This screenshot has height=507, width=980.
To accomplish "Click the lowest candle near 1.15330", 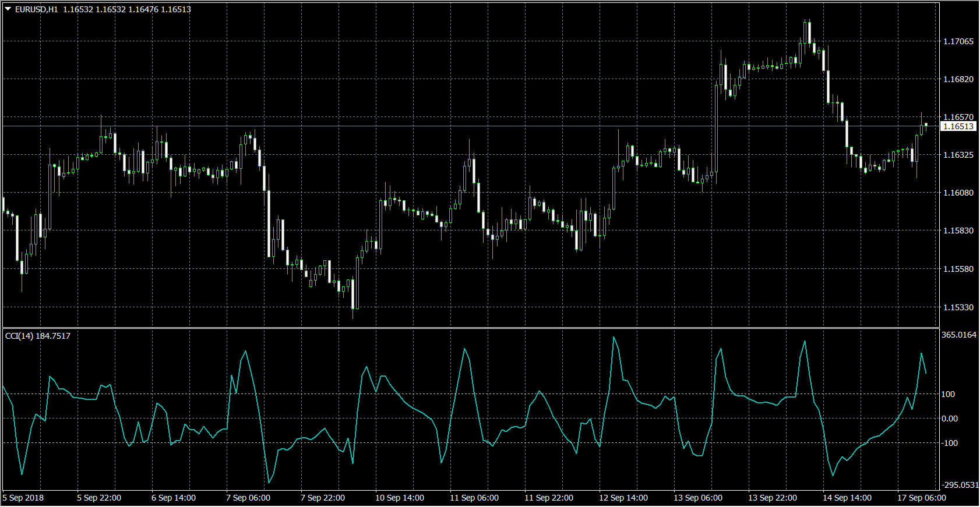I will click(353, 294).
